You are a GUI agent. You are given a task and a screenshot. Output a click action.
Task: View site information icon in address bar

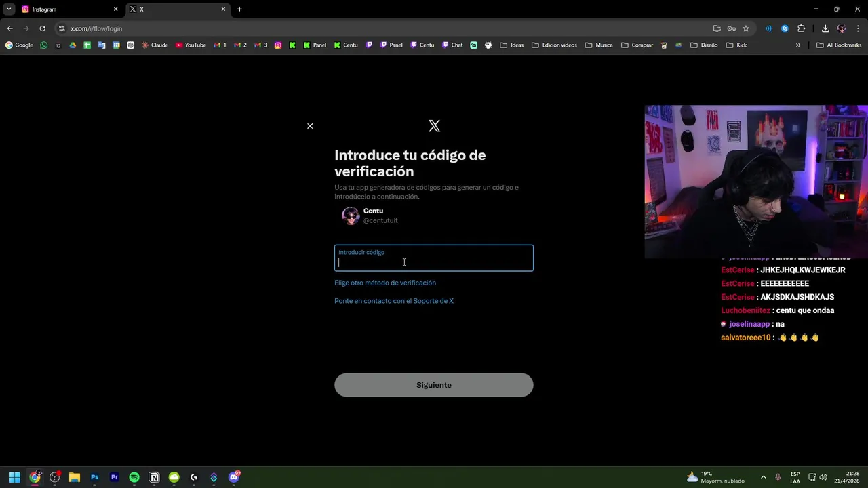tap(61, 28)
